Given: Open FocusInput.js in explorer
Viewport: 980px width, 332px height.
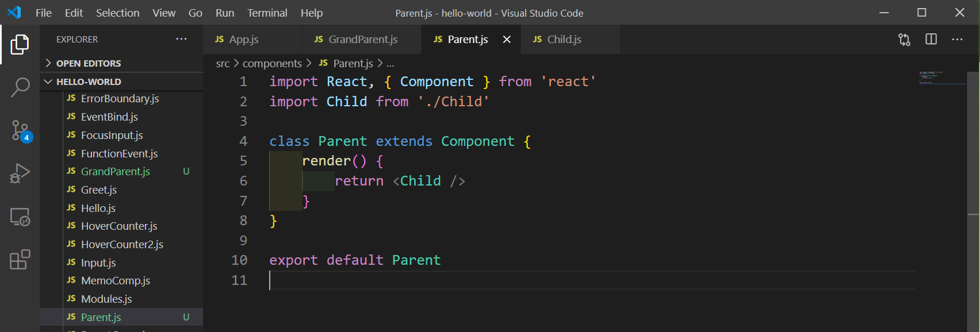Looking at the screenshot, I should click(x=121, y=135).
